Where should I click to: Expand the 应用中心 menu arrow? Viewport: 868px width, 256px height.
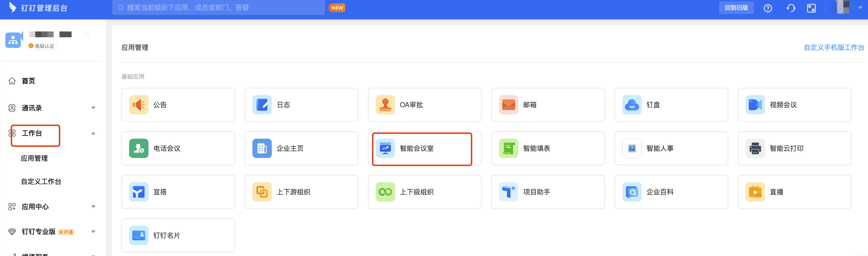93,206
